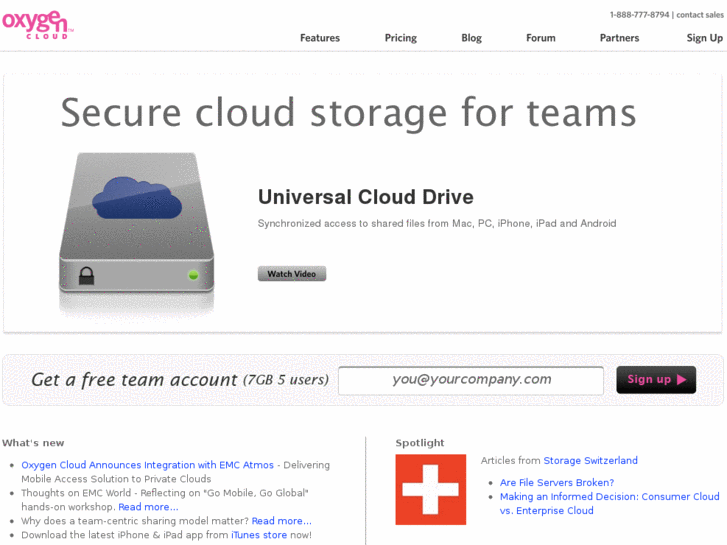Click the Universal Cloud Drive heading

pyautogui.click(x=366, y=197)
